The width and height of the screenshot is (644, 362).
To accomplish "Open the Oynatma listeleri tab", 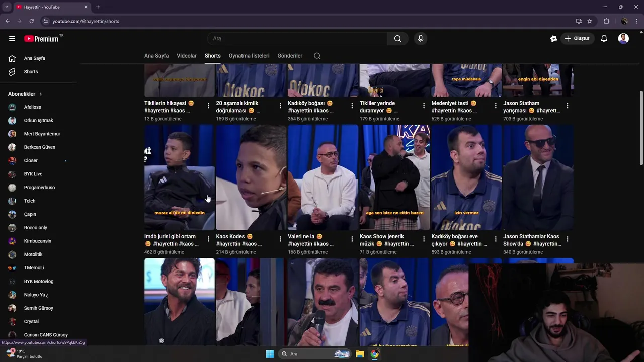I will [249, 56].
